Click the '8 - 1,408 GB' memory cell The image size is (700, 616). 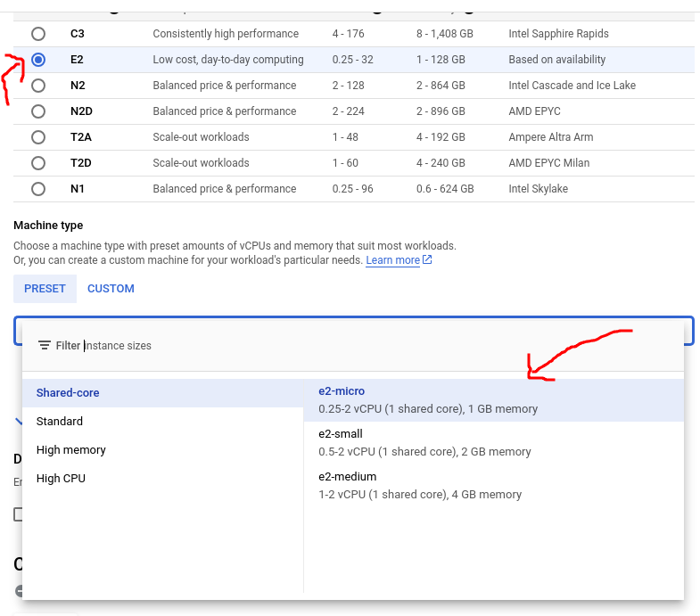445,34
